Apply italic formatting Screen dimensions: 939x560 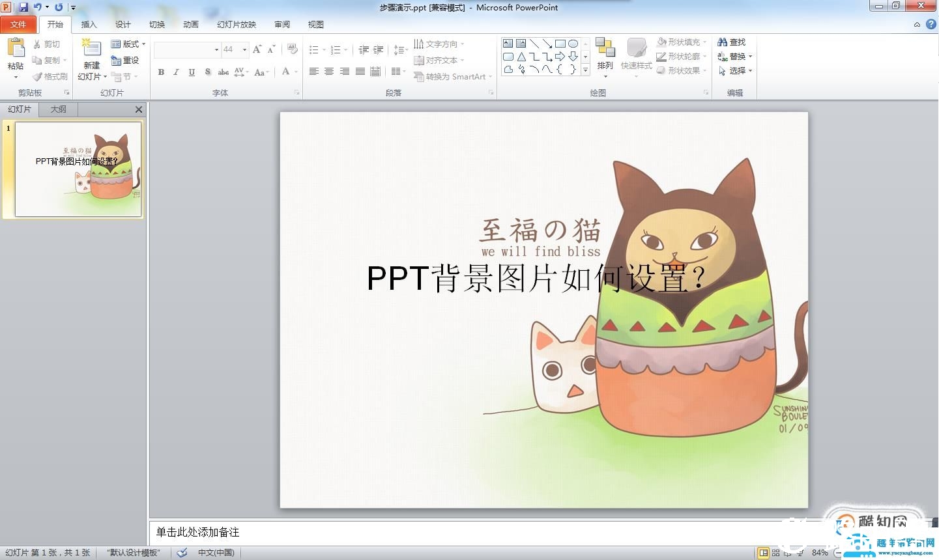pos(175,72)
